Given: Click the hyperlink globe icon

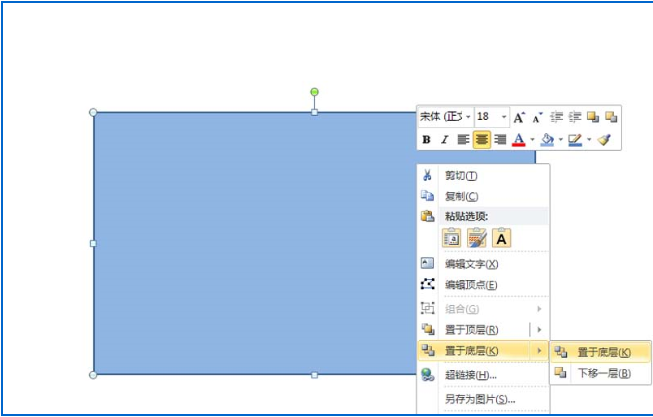Looking at the screenshot, I should click(428, 375).
